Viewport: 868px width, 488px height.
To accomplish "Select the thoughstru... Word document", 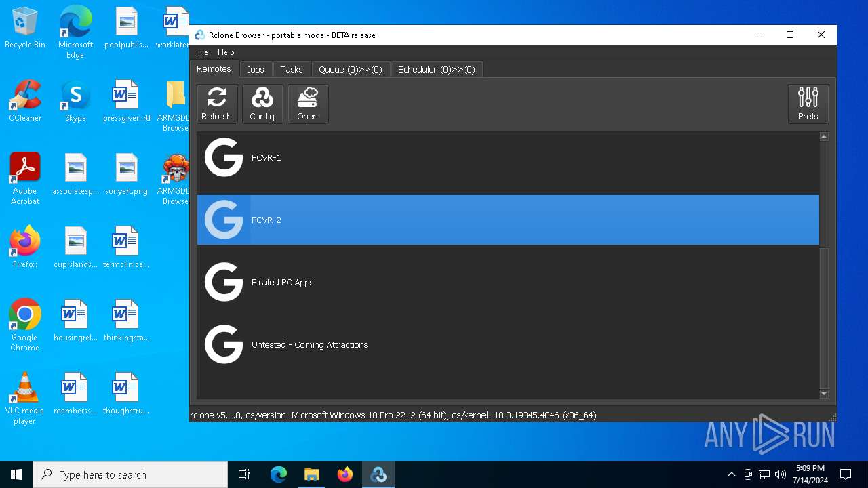I will (126, 394).
